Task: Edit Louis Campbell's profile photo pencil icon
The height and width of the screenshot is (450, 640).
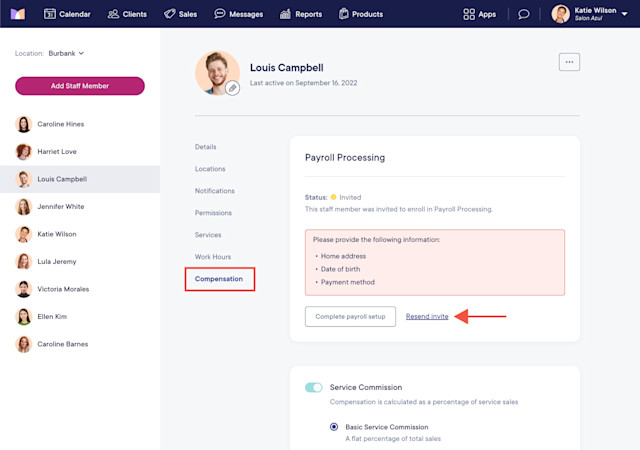Action: [x=232, y=88]
